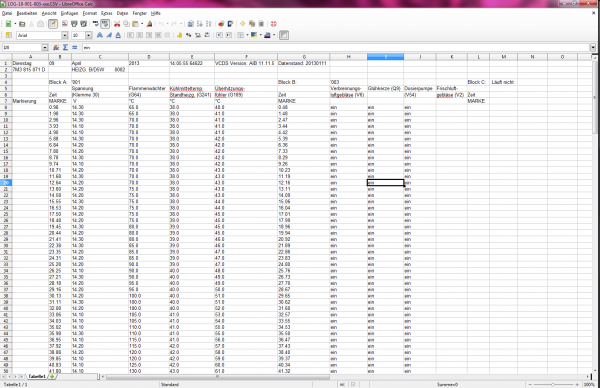600x388 pixels.
Task: Open LibreOffice help lifebuoy icon
Action: (273, 24)
